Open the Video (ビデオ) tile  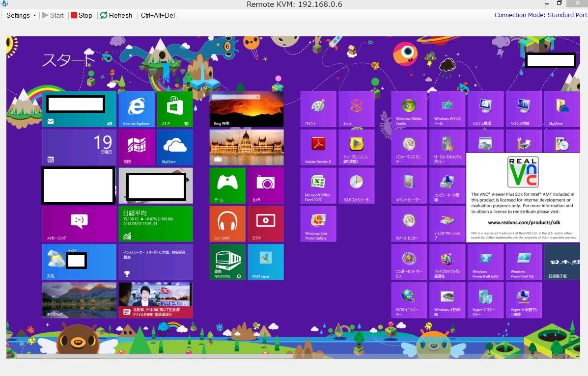[x=265, y=224]
